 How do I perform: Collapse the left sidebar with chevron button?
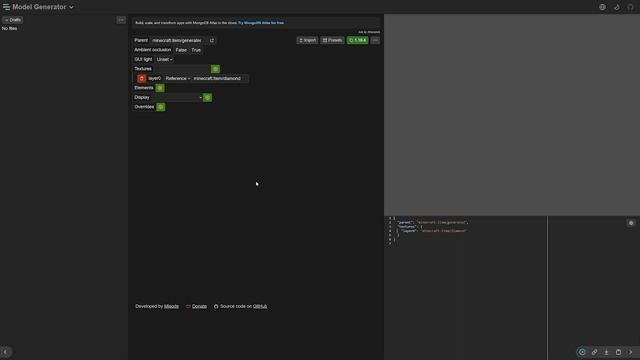(6, 352)
